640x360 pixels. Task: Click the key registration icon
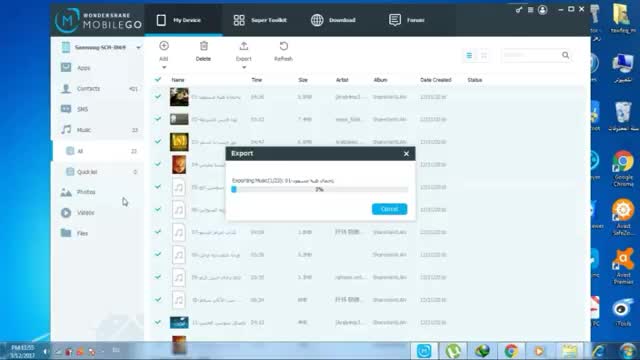(x=518, y=10)
